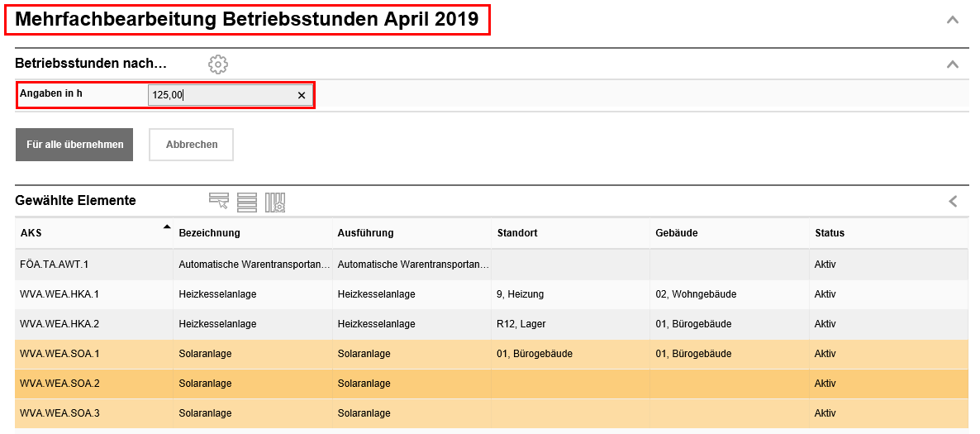
Task: Click the 'Betriebsstunden nach…' section title
Action: 91,63
